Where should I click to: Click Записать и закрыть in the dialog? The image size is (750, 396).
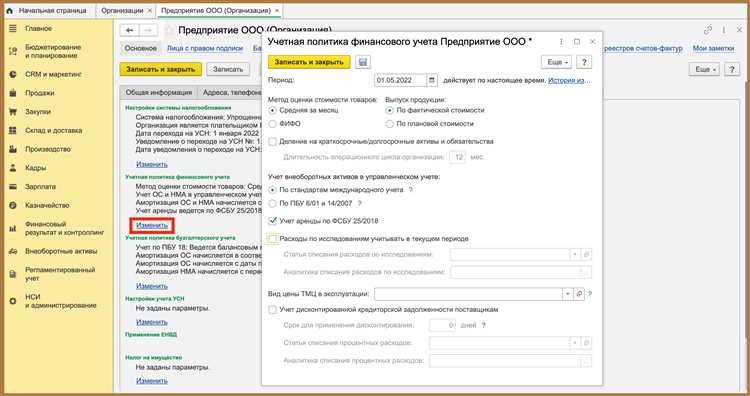coord(309,62)
